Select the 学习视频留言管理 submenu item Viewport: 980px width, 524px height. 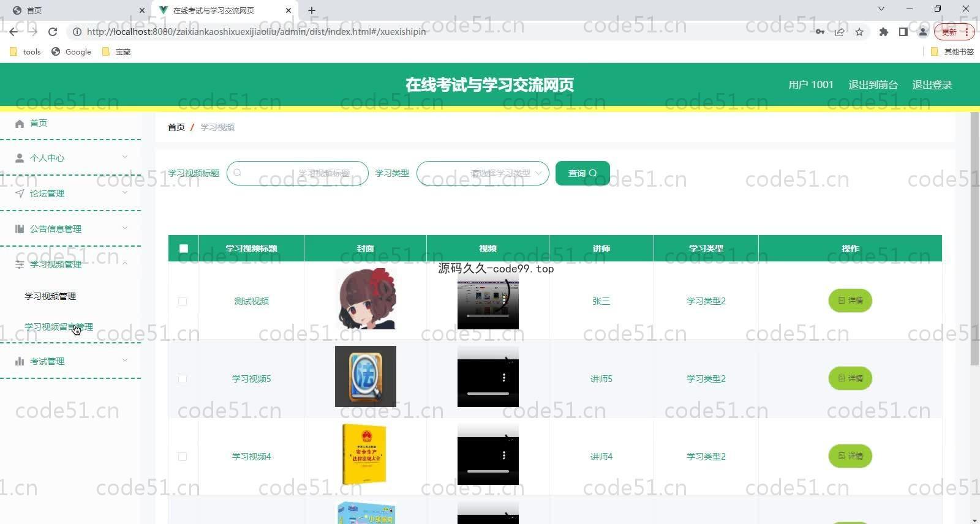pos(59,327)
